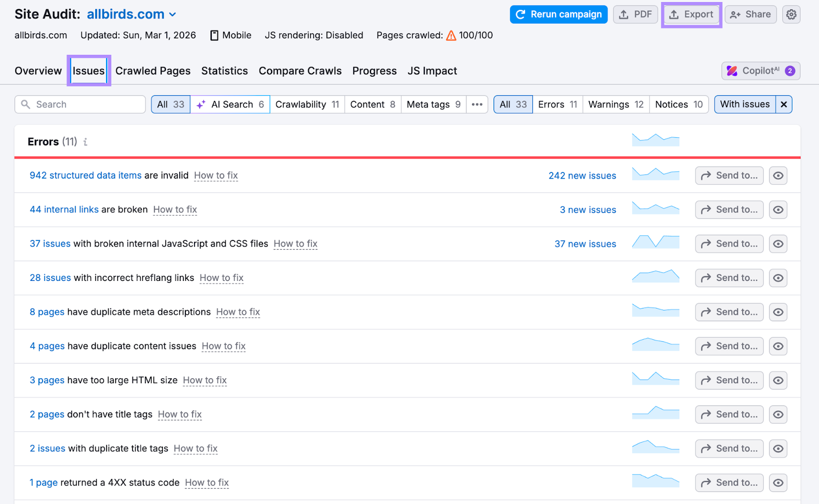Click the search magnifier icon
The image size is (819, 504).
pyautogui.click(x=26, y=104)
